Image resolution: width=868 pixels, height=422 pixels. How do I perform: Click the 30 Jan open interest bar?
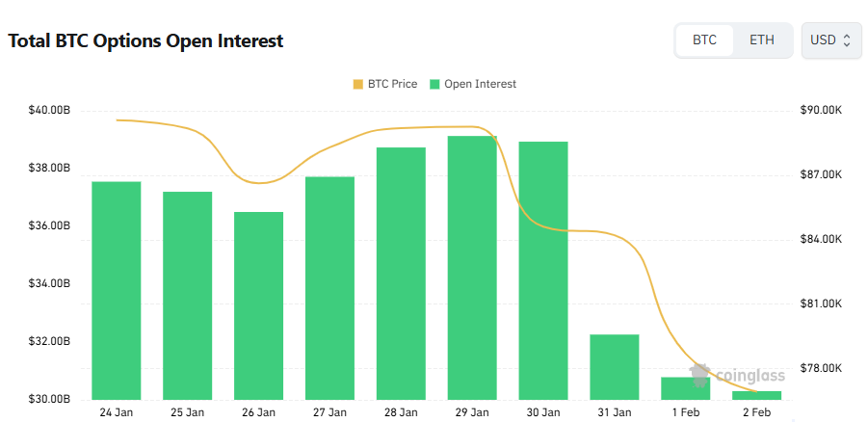click(543, 271)
